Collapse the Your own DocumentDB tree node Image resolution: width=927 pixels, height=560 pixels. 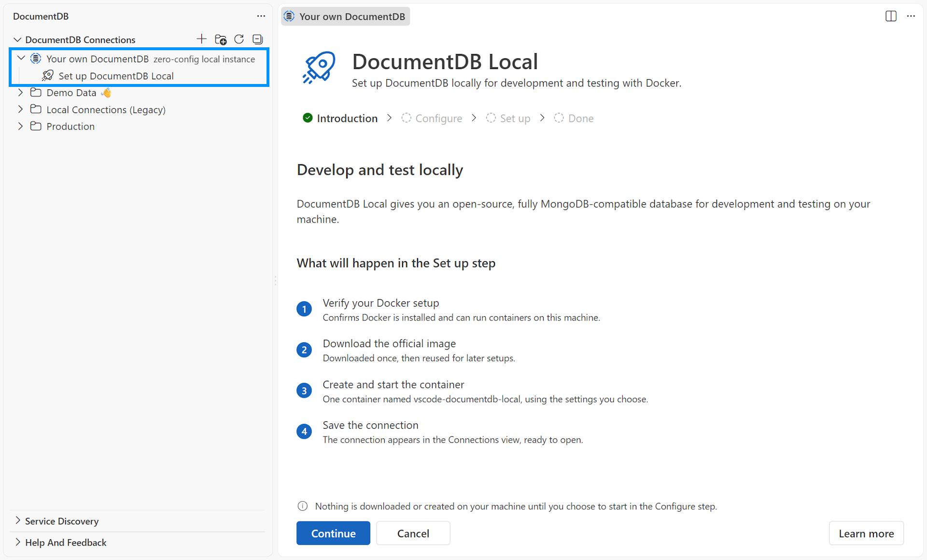(x=21, y=58)
